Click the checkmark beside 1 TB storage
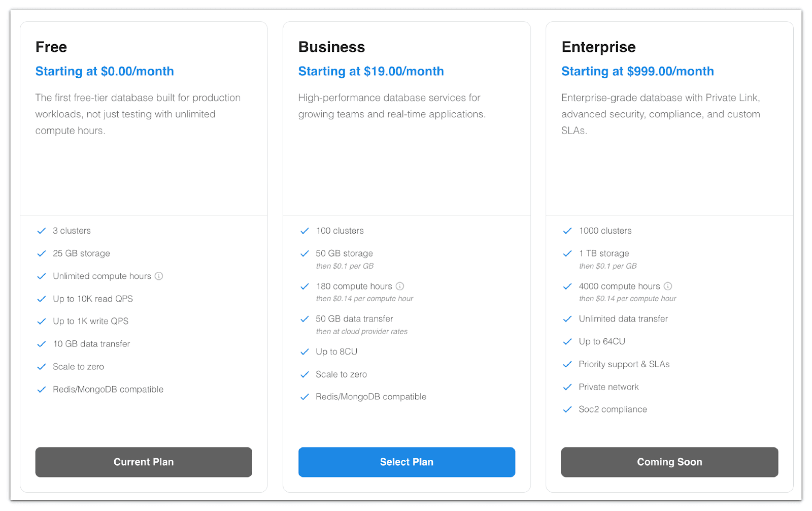Image resolution: width=812 pixels, height=511 pixels. tap(567, 253)
